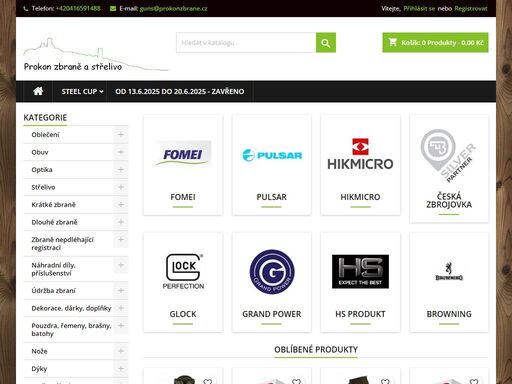512x384 pixels.
Task: Open the PULSAR brand title
Action: pos(272,197)
